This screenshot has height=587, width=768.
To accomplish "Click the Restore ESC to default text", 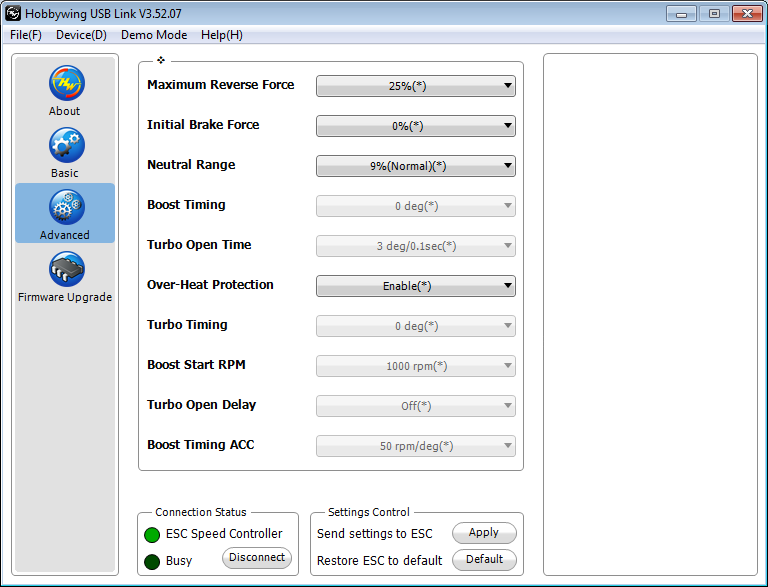I will click(380, 561).
